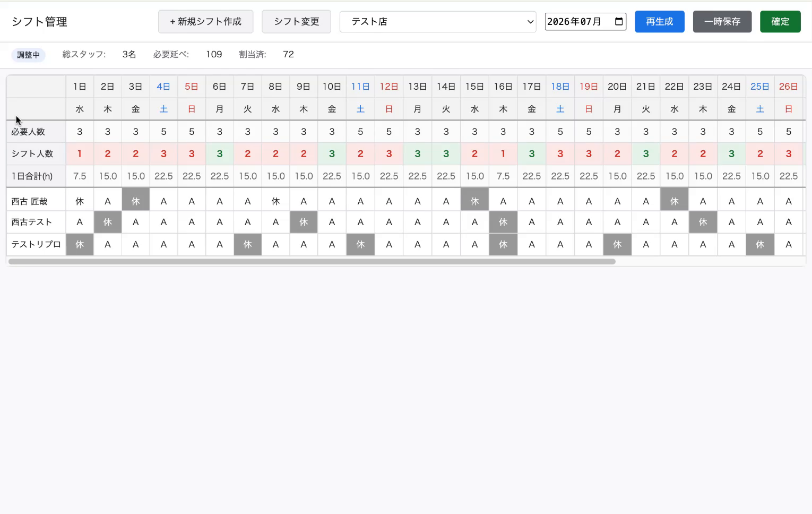
Task: Click the 一時保存 button
Action: tap(722, 22)
